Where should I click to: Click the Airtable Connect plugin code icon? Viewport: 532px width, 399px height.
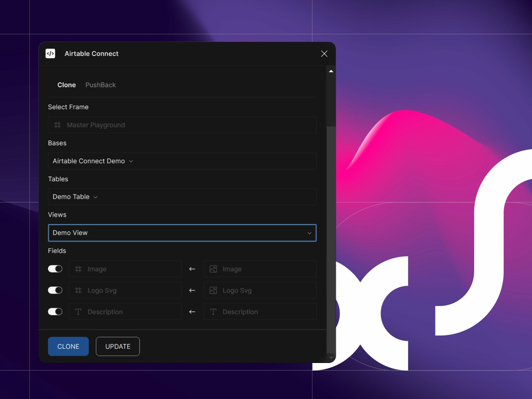point(50,54)
